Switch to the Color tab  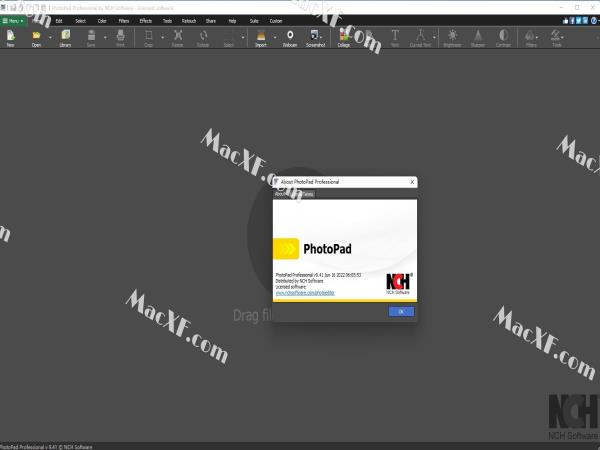pos(102,21)
